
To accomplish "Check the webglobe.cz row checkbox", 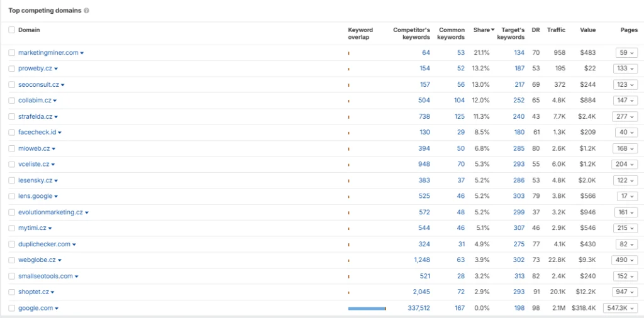I will (11, 260).
